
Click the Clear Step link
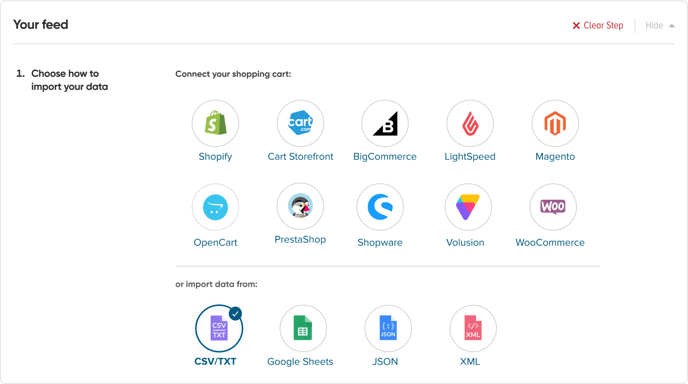click(598, 25)
